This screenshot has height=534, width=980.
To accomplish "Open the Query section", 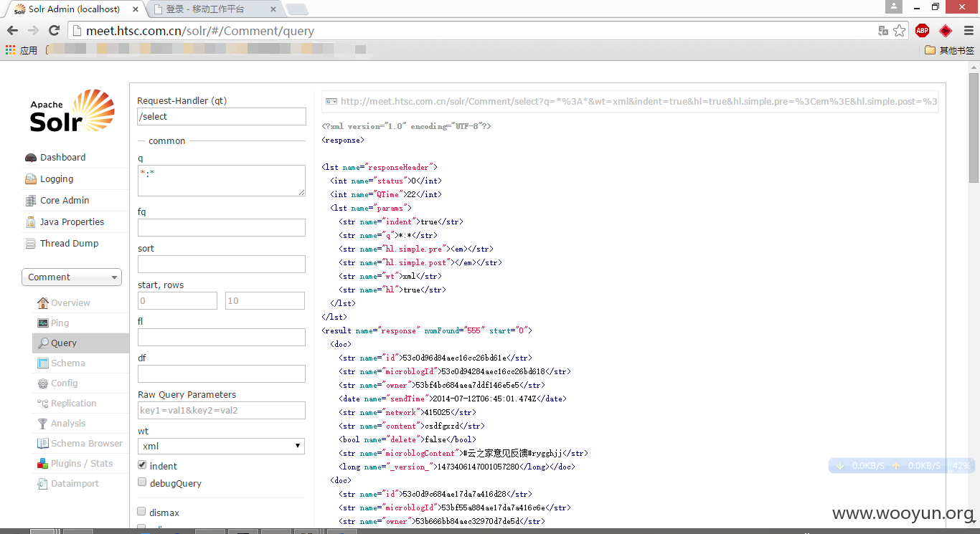I will pyautogui.click(x=80, y=343).
